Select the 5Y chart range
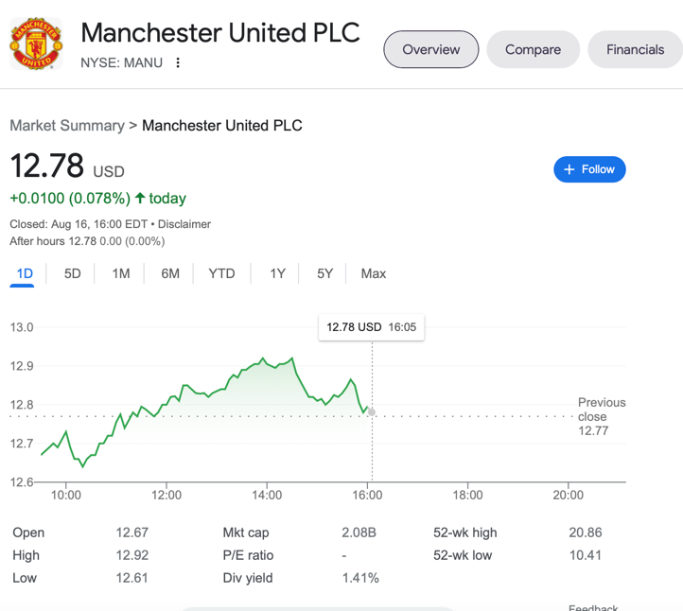The width and height of the screenshot is (683, 611). tap(325, 273)
